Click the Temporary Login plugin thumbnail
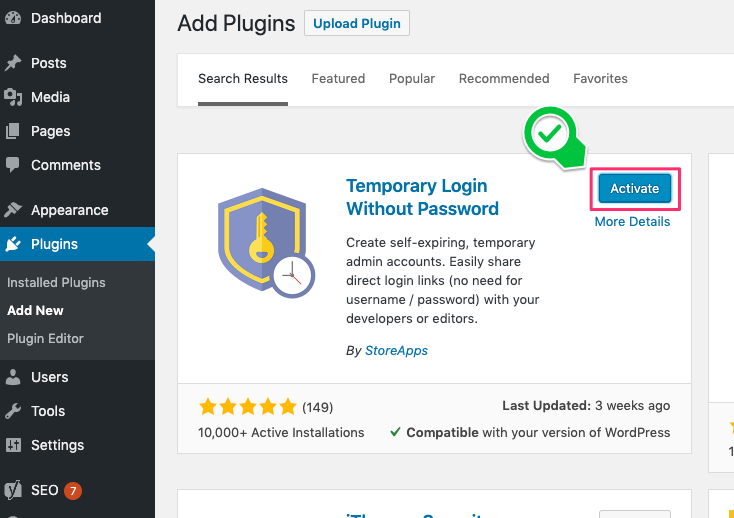The image size is (734, 518). coord(264,247)
